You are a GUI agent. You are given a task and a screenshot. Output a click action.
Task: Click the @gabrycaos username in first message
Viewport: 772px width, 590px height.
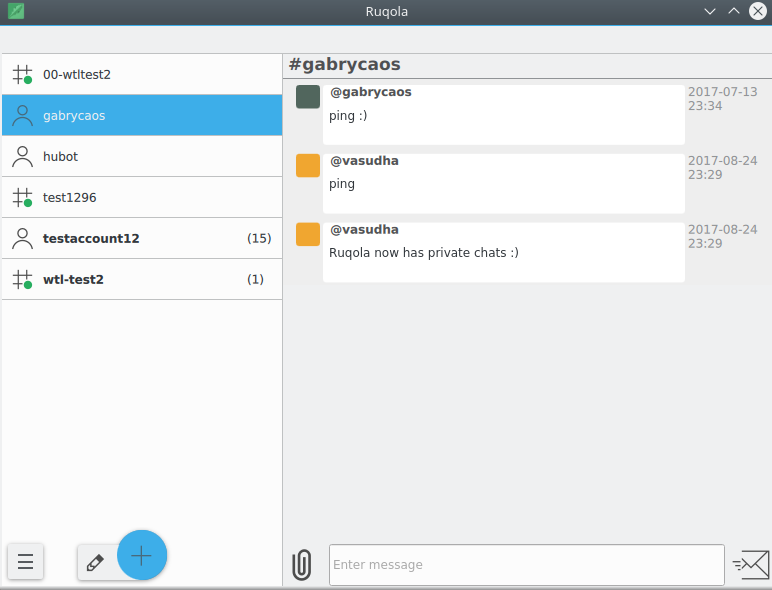(371, 92)
